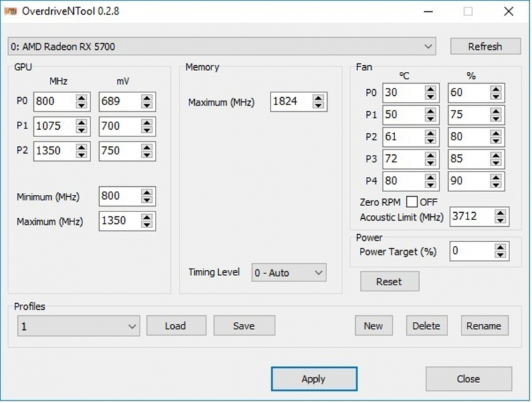Decrease Fan P1 percent with down arrow
This screenshot has height=403, width=532.
(x=496, y=119)
